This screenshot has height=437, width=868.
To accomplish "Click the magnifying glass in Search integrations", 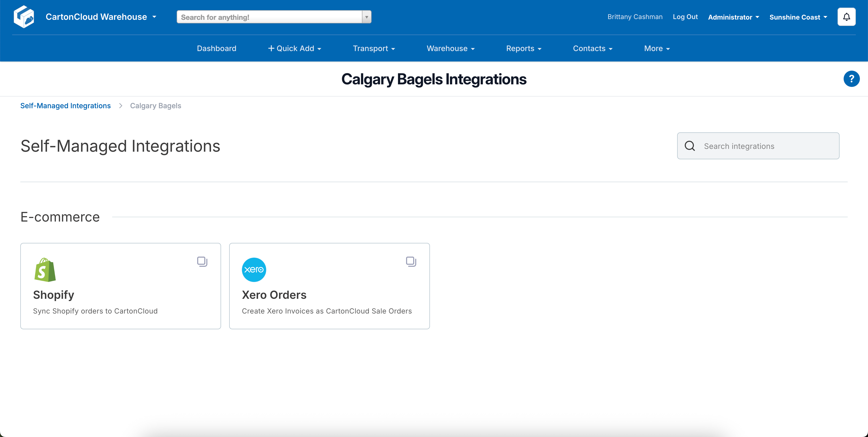I will [690, 146].
